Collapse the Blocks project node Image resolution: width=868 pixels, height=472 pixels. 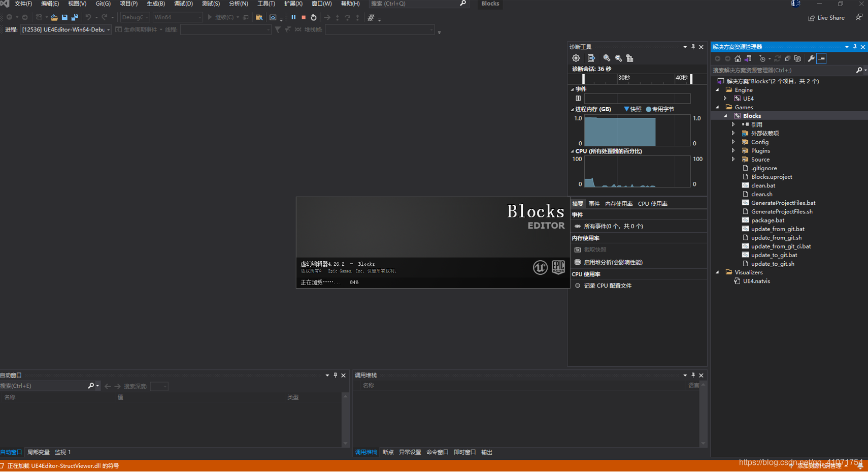pos(724,115)
